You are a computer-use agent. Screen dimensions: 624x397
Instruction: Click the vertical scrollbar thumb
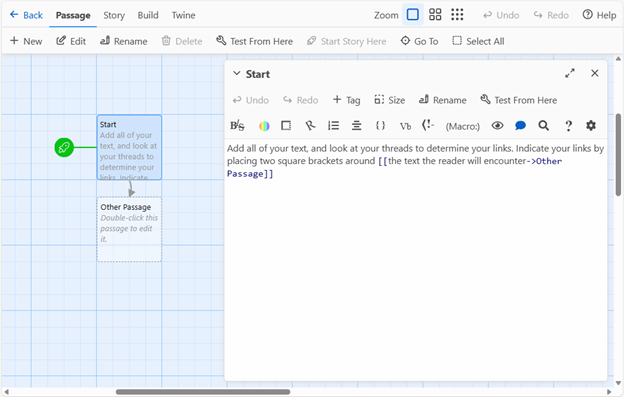click(618, 155)
